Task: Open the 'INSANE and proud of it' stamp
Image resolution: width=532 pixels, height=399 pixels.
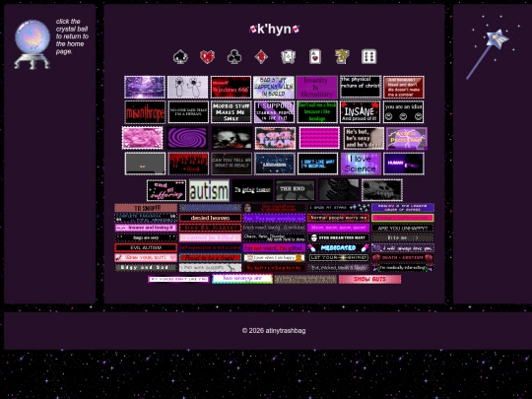Action: pos(361,112)
